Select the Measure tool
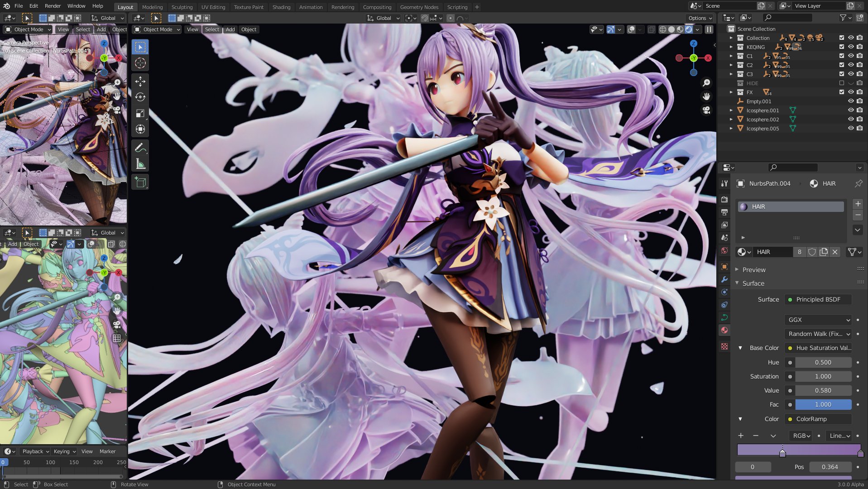This screenshot has height=489, width=868. pos(140,164)
